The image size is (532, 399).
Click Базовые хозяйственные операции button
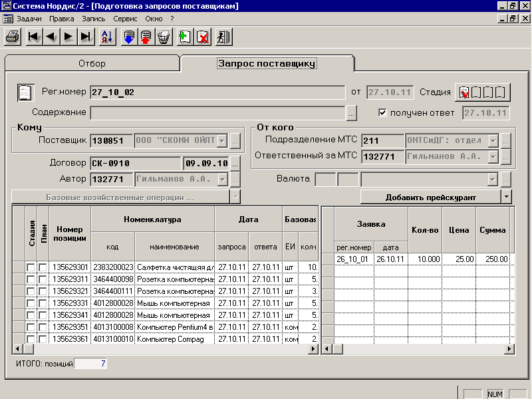(120, 197)
